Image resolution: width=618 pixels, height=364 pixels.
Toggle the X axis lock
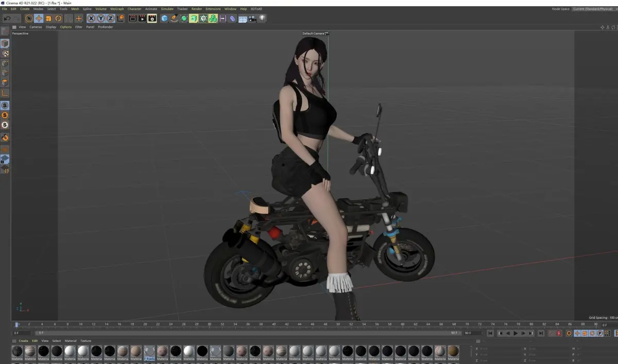tap(91, 18)
